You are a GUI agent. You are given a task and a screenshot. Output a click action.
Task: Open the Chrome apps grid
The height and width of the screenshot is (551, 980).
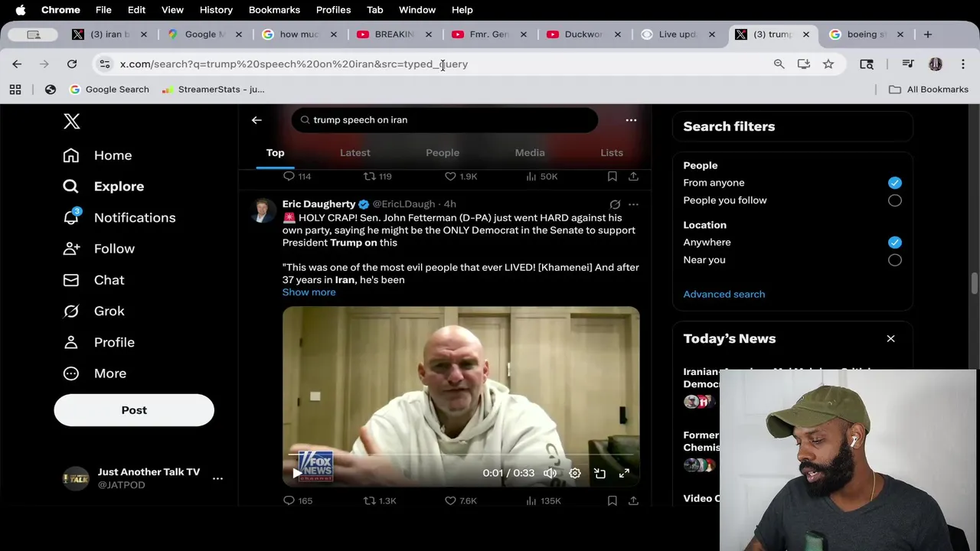(15, 90)
